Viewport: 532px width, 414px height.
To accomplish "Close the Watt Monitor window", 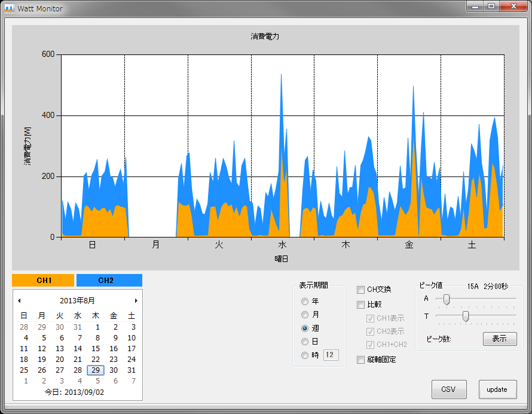I will point(513,7).
